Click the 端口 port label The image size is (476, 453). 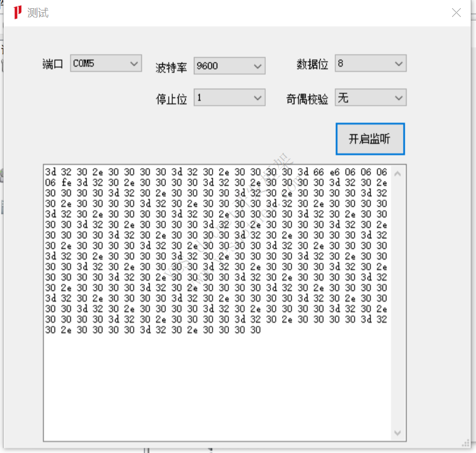click(x=53, y=64)
